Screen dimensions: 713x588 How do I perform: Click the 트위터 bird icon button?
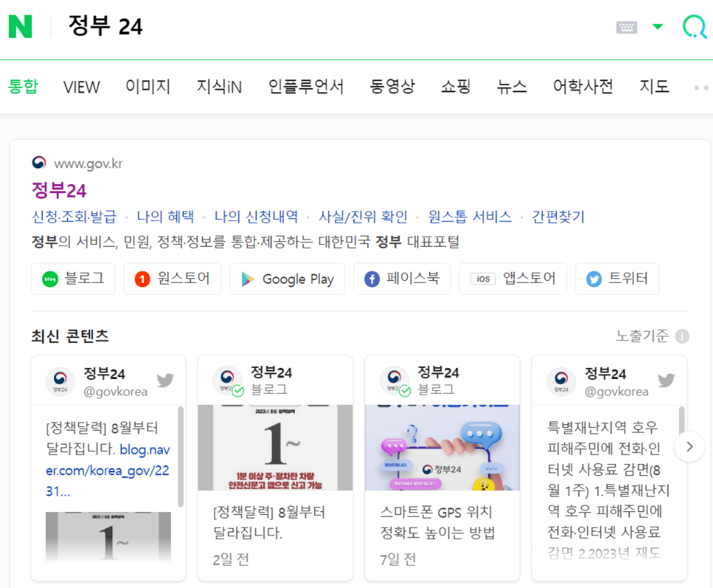click(594, 279)
